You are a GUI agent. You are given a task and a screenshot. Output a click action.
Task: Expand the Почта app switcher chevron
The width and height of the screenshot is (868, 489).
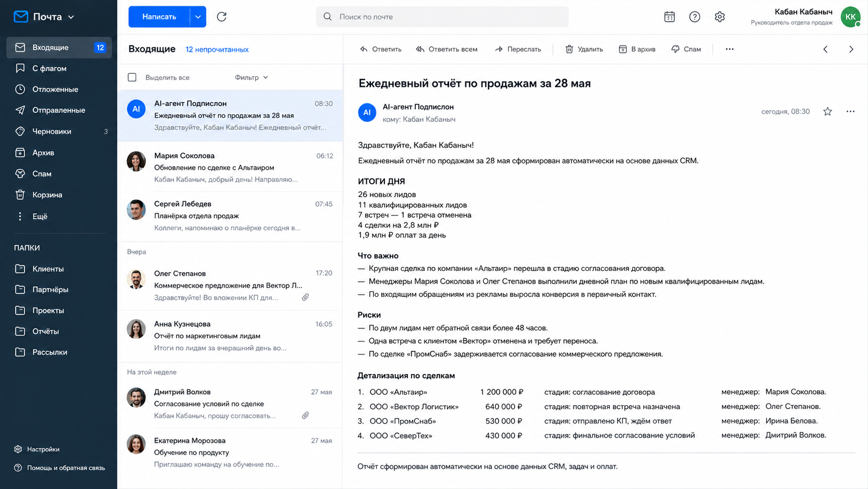pyautogui.click(x=71, y=17)
